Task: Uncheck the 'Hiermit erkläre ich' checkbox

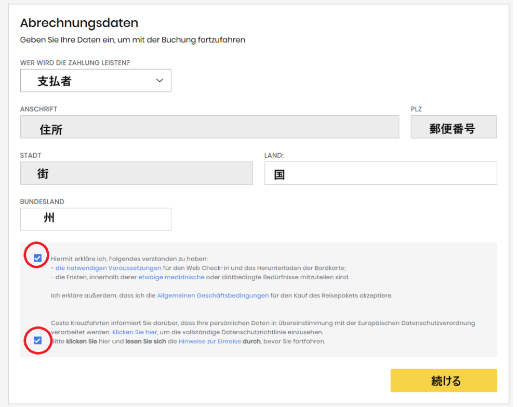Action: 37,258
